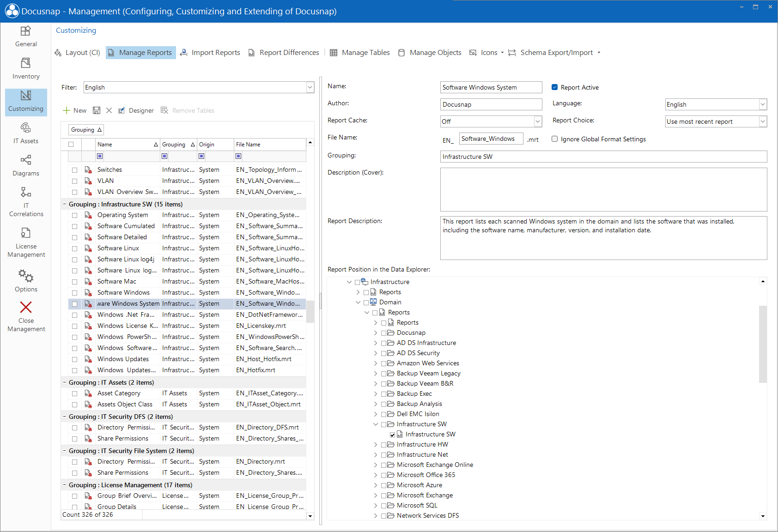Check the box for Windows Updates row
This screenshot has width=778, height=532.
point(74,359)
